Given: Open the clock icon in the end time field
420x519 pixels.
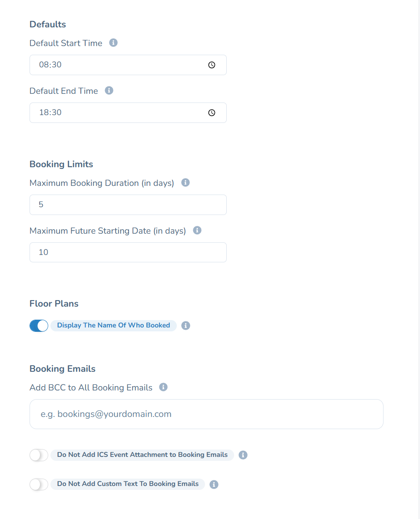Looking at the screenshot, I should pyautogui.click(x=212, y=112).
